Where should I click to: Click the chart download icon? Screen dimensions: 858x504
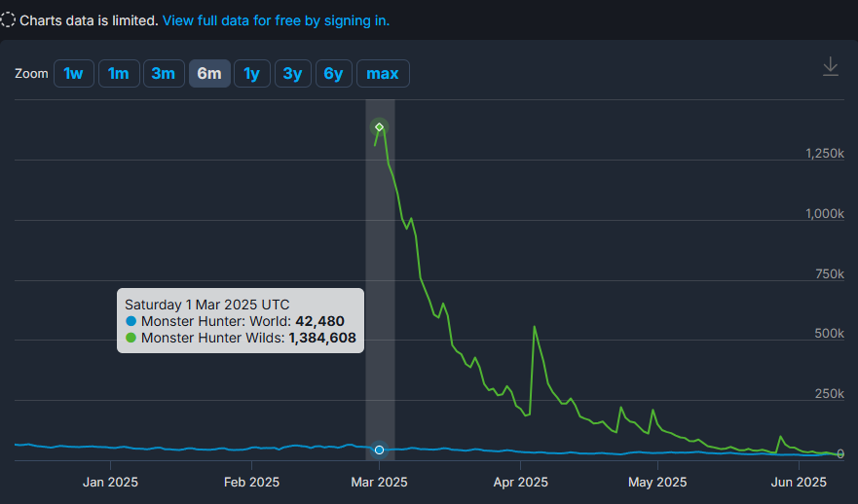[x=830, y=66]
